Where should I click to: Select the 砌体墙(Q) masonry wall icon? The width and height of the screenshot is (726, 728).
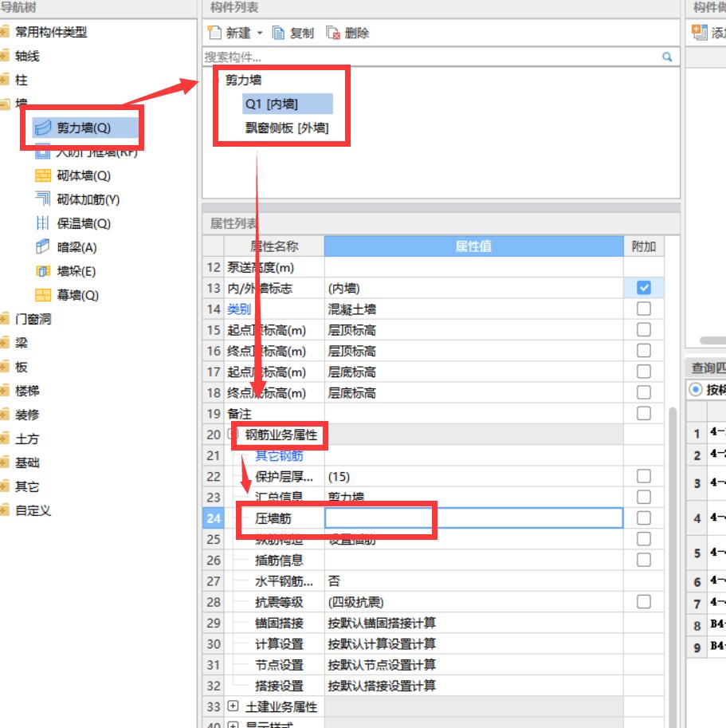pyautogui.click(x=43, y=175)
